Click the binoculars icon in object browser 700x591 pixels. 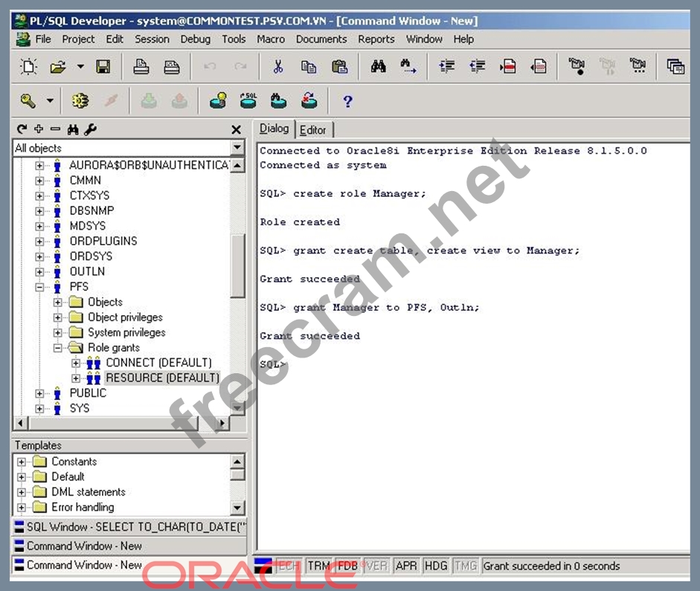pyautogui.click(x=73, y=129)
